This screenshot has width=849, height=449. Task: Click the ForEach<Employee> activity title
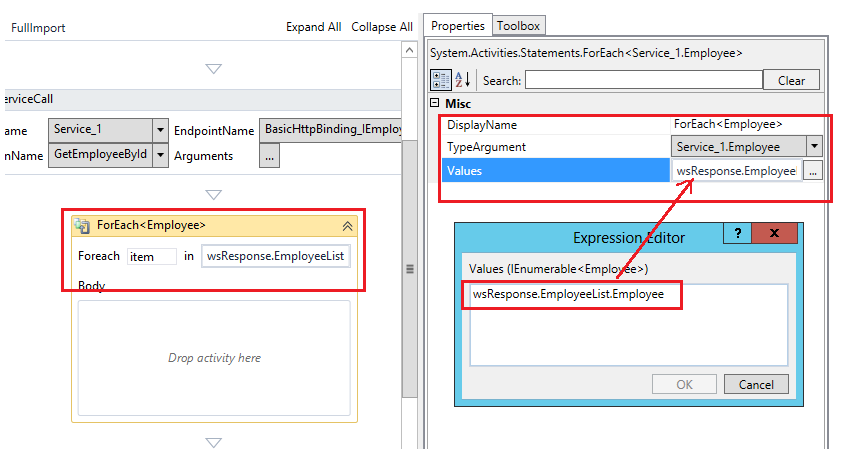coord(151,225)
